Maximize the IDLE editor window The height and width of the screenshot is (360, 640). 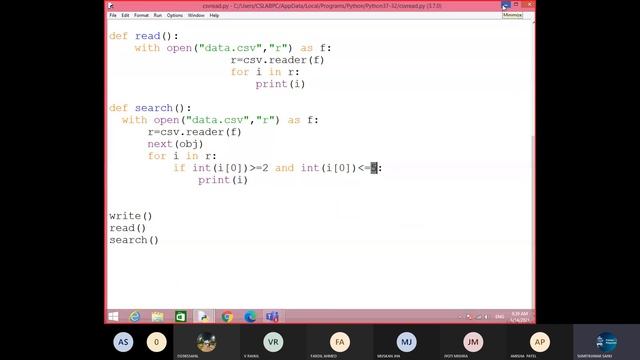click(x=516, y=4)
